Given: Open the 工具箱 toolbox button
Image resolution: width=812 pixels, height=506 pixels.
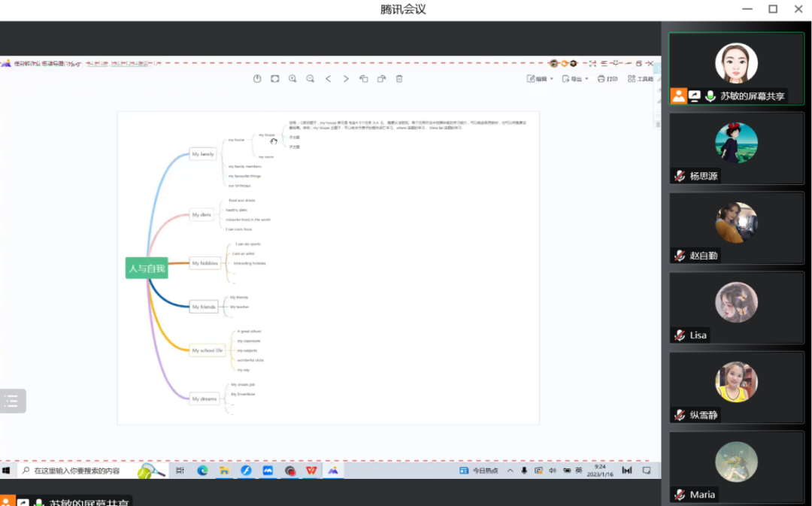Looking at the screenshot, I should (x=641, y=79).
